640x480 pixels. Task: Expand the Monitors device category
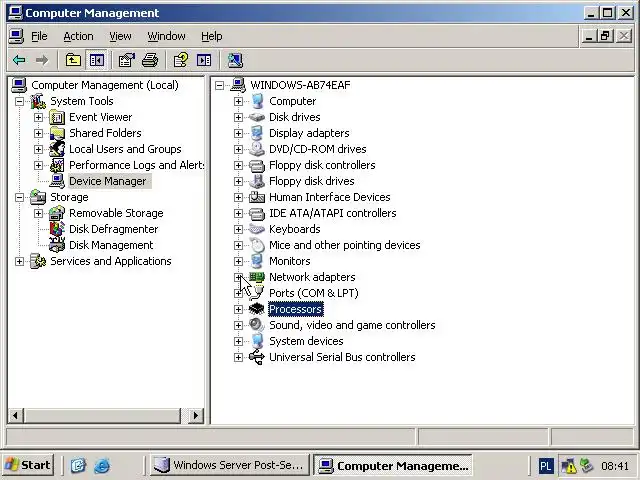click(x=238, y=261)
